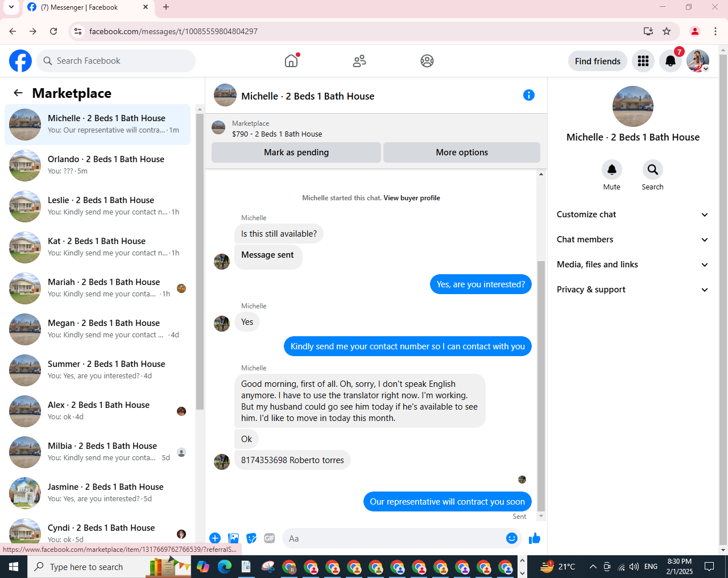Mute the Michelle conversation

612,170
